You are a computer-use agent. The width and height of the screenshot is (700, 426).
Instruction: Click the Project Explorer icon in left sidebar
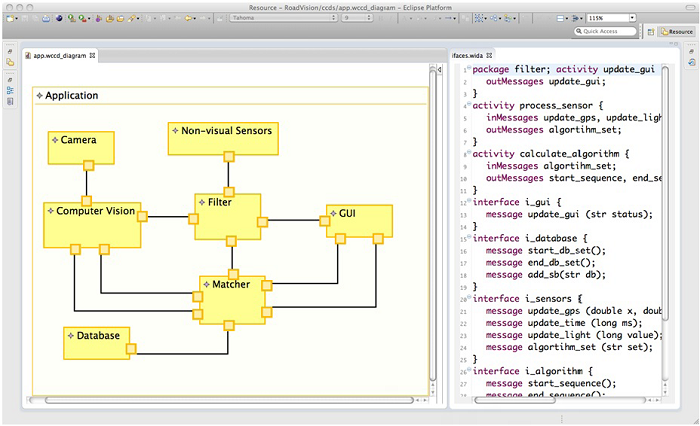(x=10, y=62)
